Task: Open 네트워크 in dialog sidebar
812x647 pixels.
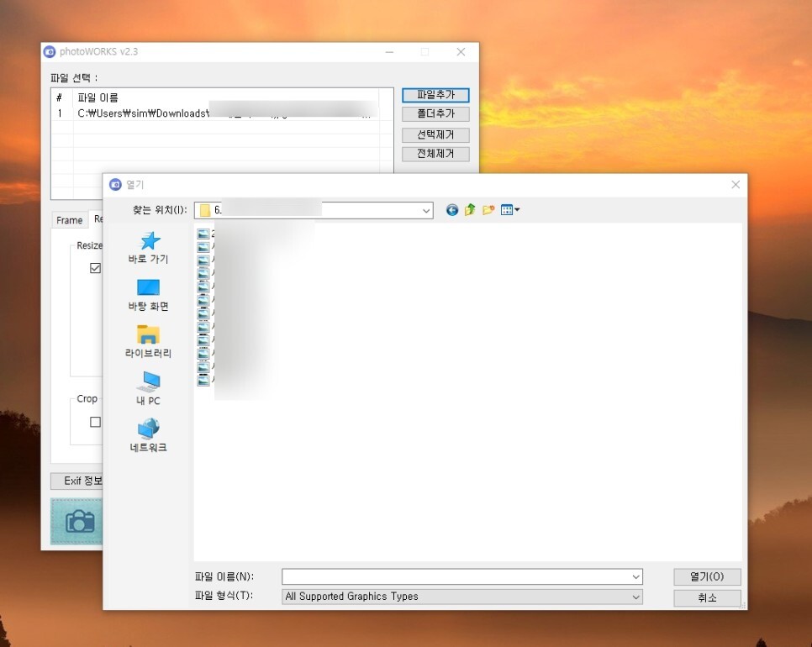Action: [148, 435]
